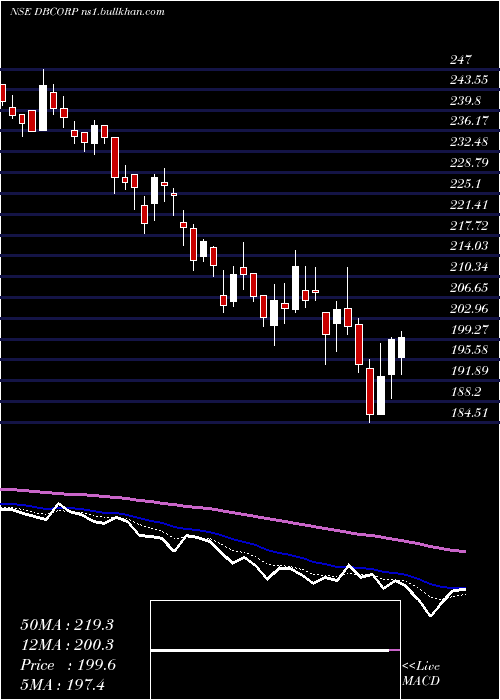Select the 210.34 price axis label

(x=469, y=267)
